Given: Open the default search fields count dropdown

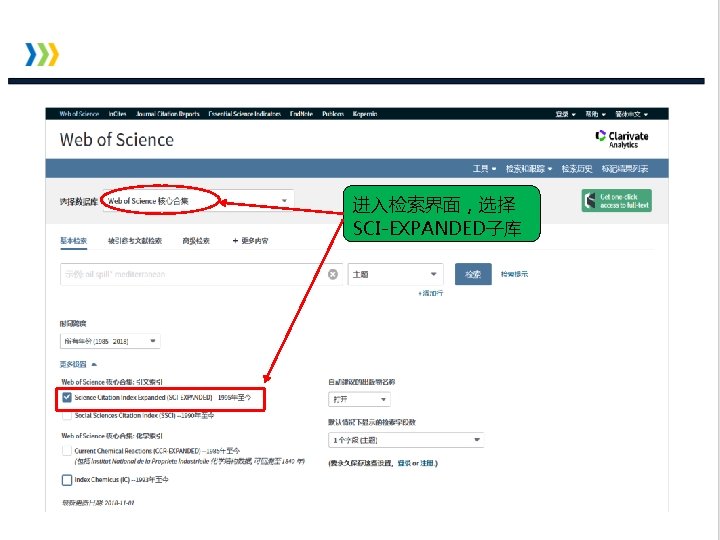Looking at the screenshot, I should click(x=406, y=440).
